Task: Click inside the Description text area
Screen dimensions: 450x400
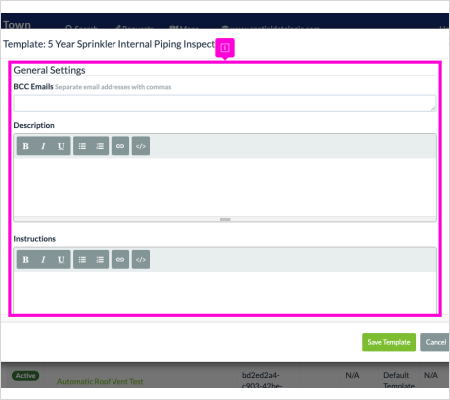Action: tap(225, 187)
